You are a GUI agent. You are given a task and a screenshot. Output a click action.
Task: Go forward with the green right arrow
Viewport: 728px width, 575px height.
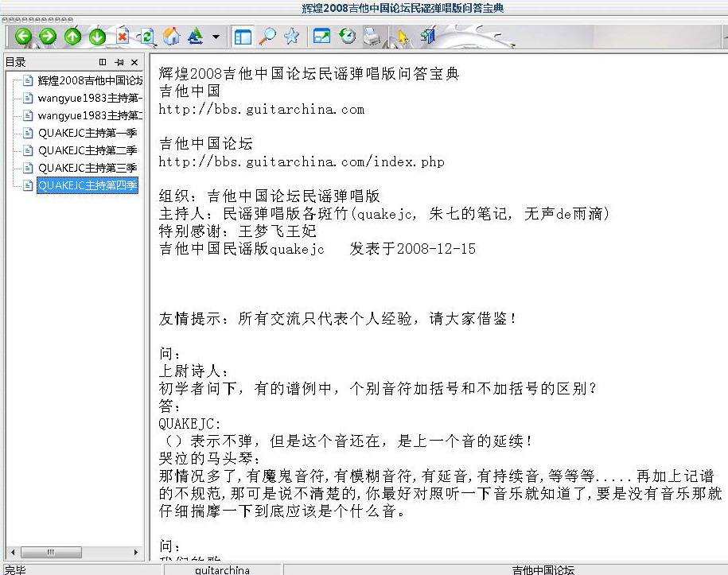pyautogui.click(x=48, y=37)
